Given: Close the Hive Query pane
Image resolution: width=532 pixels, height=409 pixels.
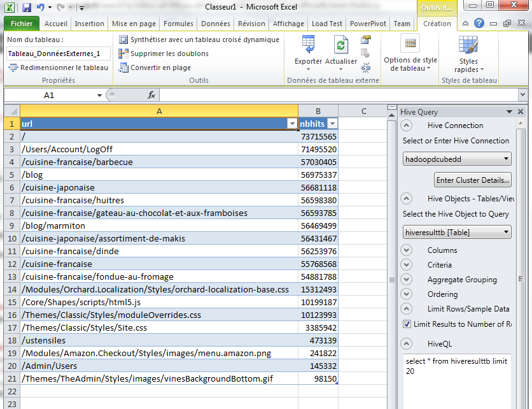Looking at the screenshot, I should coord(521,111).
